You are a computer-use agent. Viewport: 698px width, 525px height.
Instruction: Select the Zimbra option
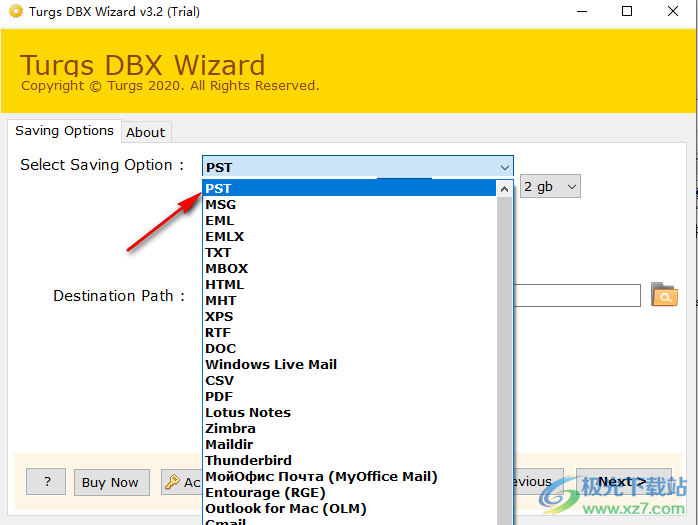pyautogui.click(x=349, y=429)
